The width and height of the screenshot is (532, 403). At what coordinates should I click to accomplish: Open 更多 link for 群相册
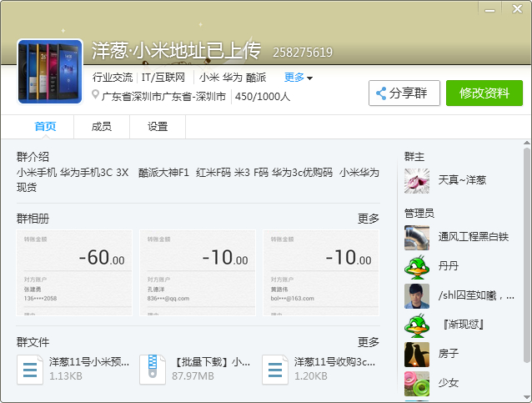click(x=368, y=219)
